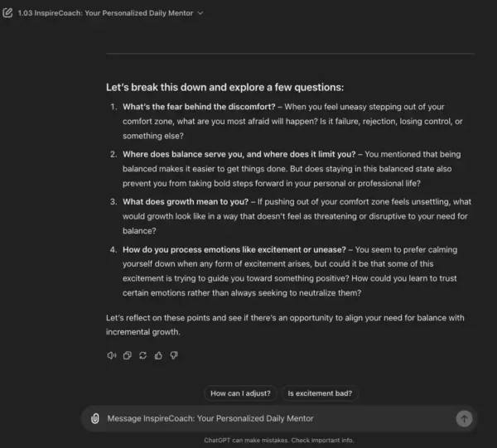Screen dimensions: 497x448
Task: Send the message with the up arrow button
Action: pyautogui.click(x=464, y=418)
